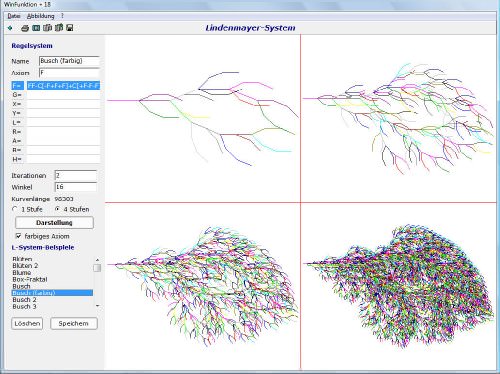Click the green diamond toolbar icon
The width and height of the screenshot is (500, 374).
[10, 28]
